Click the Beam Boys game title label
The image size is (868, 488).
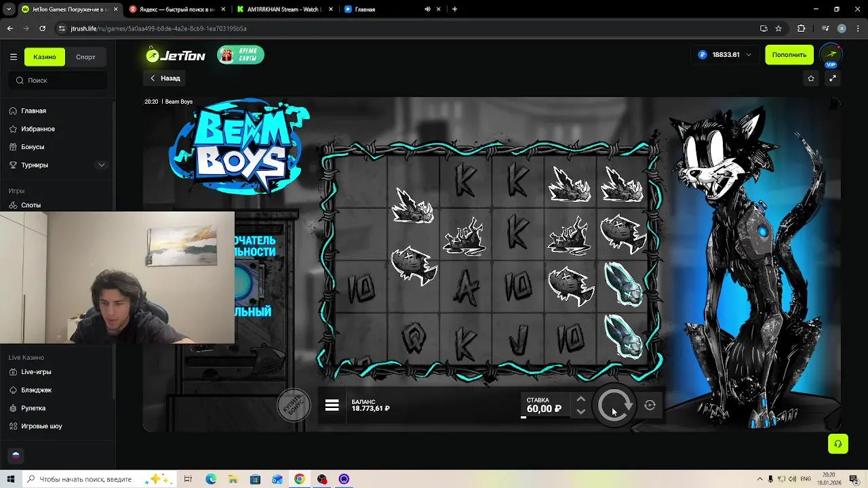click(x=179, y=102)
